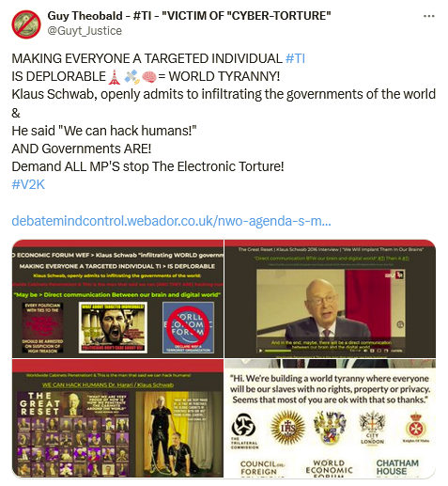Image resolution: width=448 pixels, height=486 pixels.
Task: Click the shouting Spartan meme picture
Action: [x=113, y=327]
